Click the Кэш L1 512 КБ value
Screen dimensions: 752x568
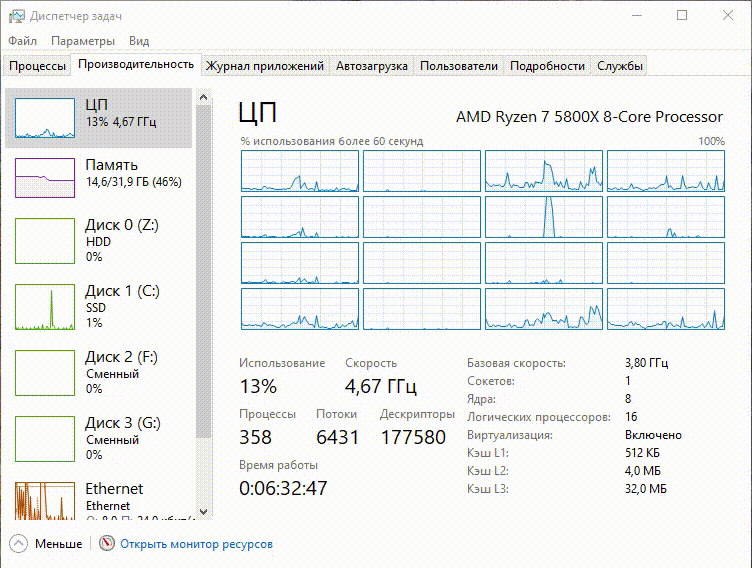[642, 452]
